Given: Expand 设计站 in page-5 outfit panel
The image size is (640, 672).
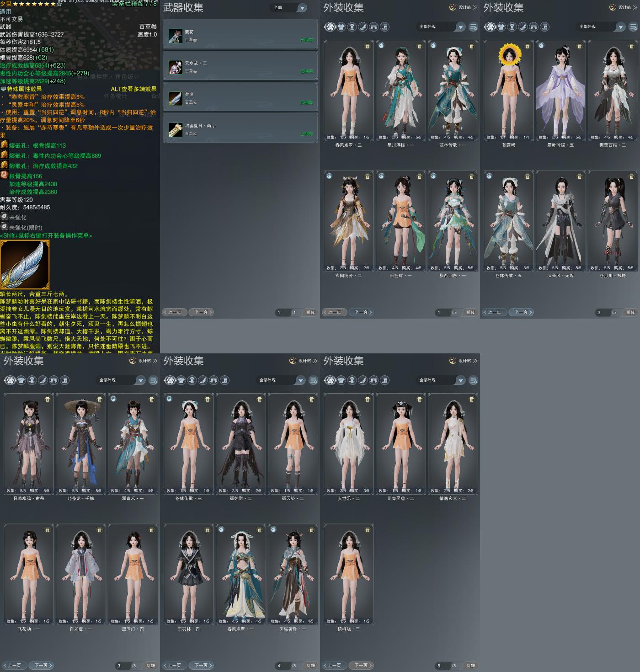Looking at the screenshot, I should [463, 361].
